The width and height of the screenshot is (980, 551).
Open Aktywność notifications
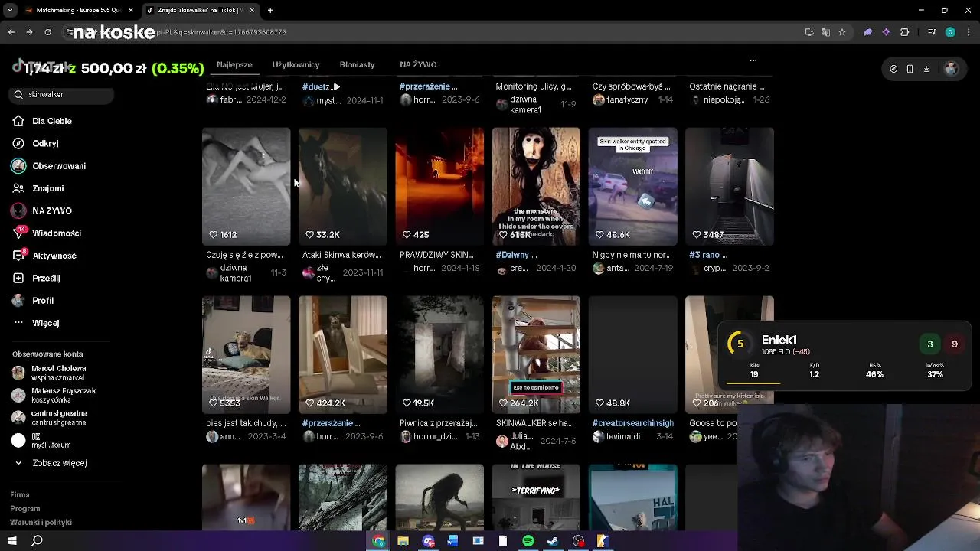[x=44, y=256]
